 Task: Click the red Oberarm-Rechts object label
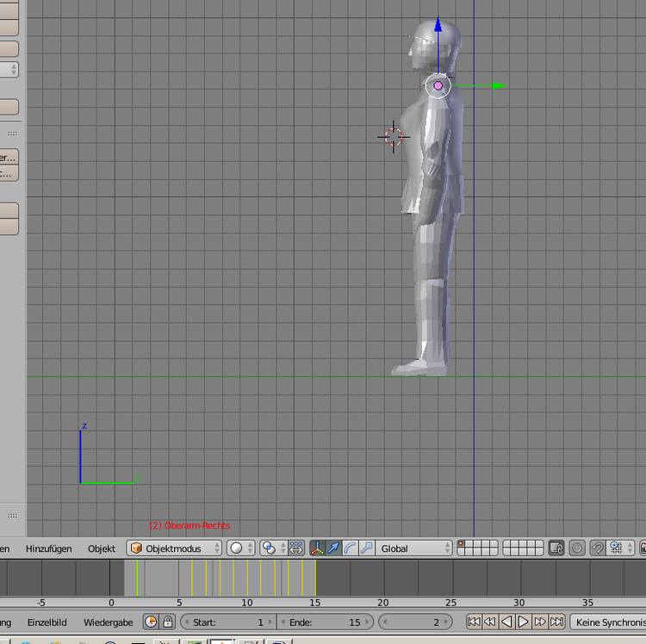point(189,525)
